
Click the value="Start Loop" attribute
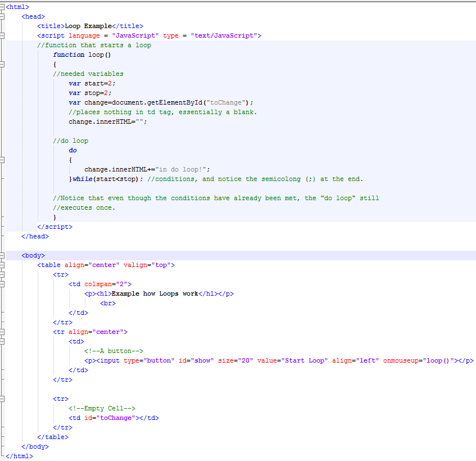point(292,361)
